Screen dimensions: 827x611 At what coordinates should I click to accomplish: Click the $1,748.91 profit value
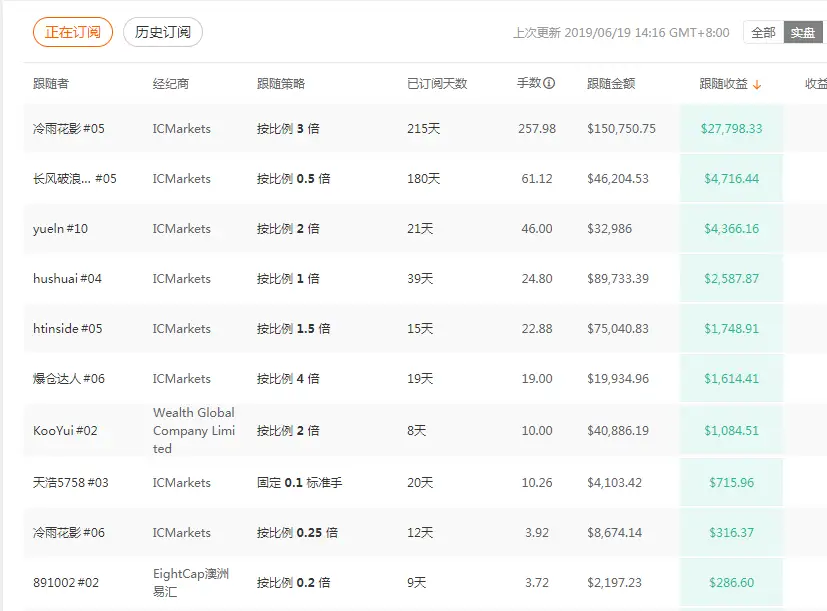(x=732, y=329)
